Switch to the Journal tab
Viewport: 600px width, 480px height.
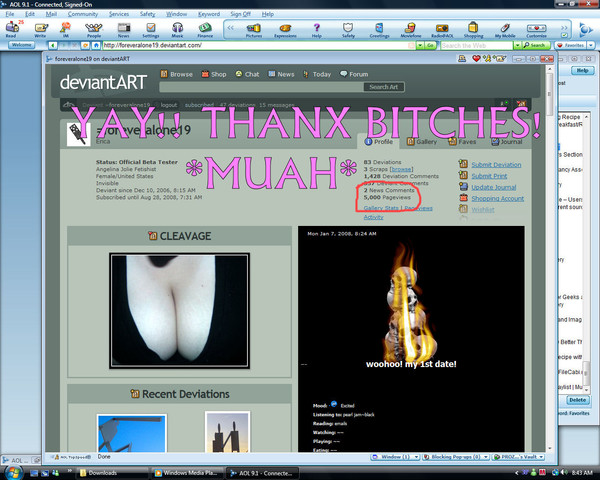507,142
